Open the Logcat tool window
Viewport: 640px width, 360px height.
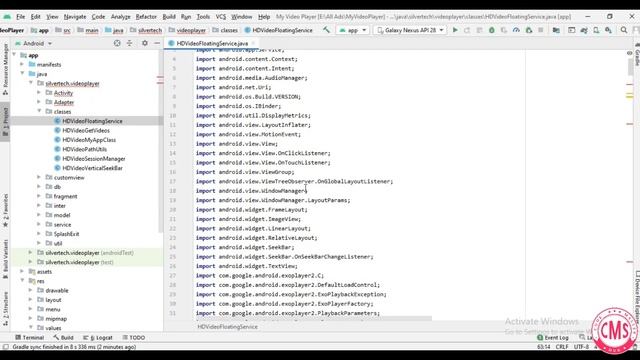pos(98,338)
